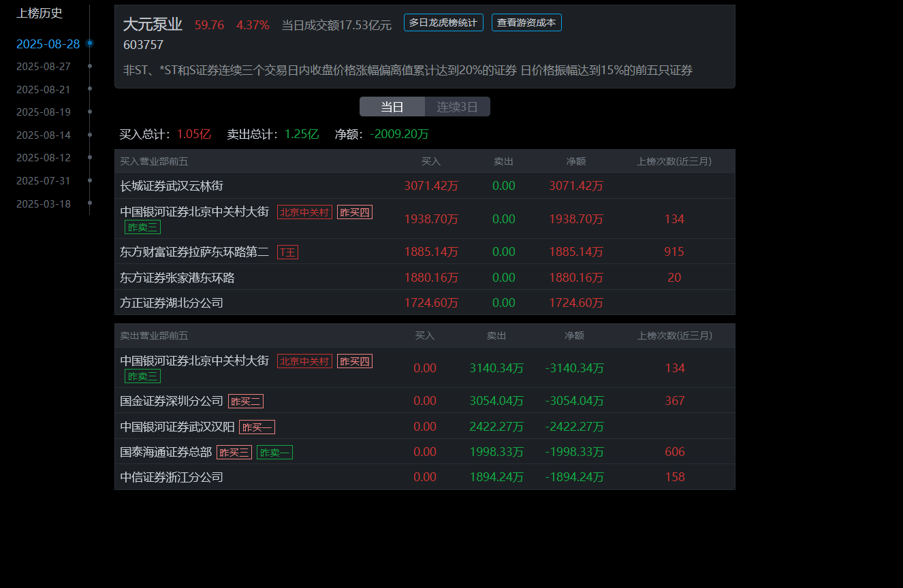903x588 pixels.
Task: Click the 1894.24万 sell amount cell
Action: [496, 477]
